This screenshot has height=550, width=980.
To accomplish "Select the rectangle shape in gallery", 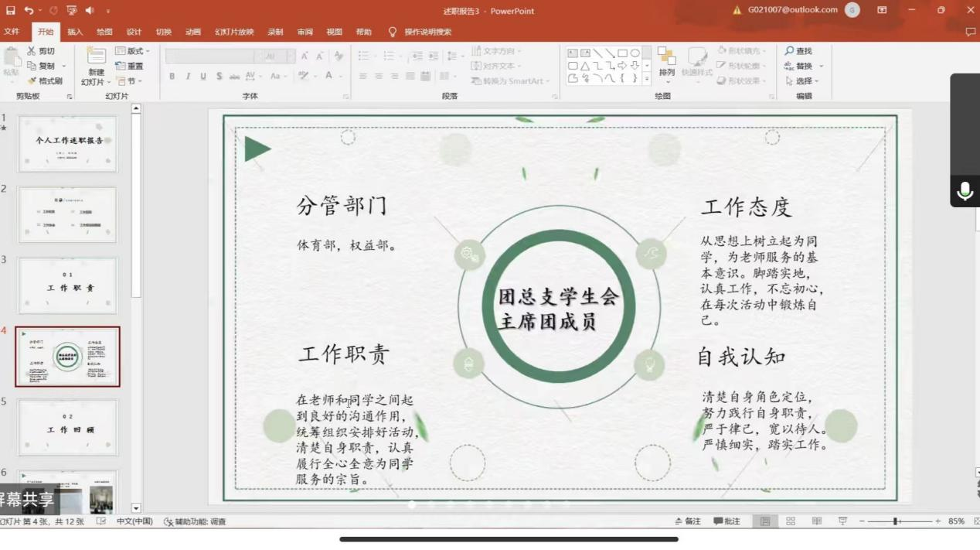I will coord(622,53).
